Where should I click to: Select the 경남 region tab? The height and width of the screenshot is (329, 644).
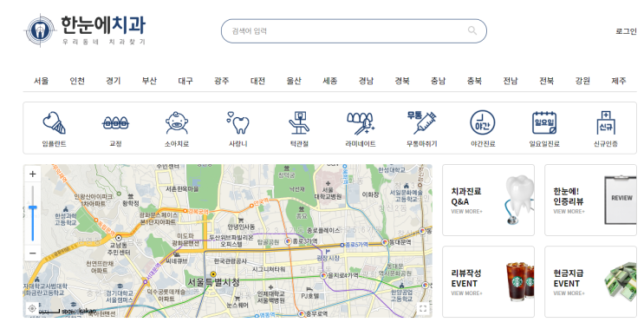[366, 81]
